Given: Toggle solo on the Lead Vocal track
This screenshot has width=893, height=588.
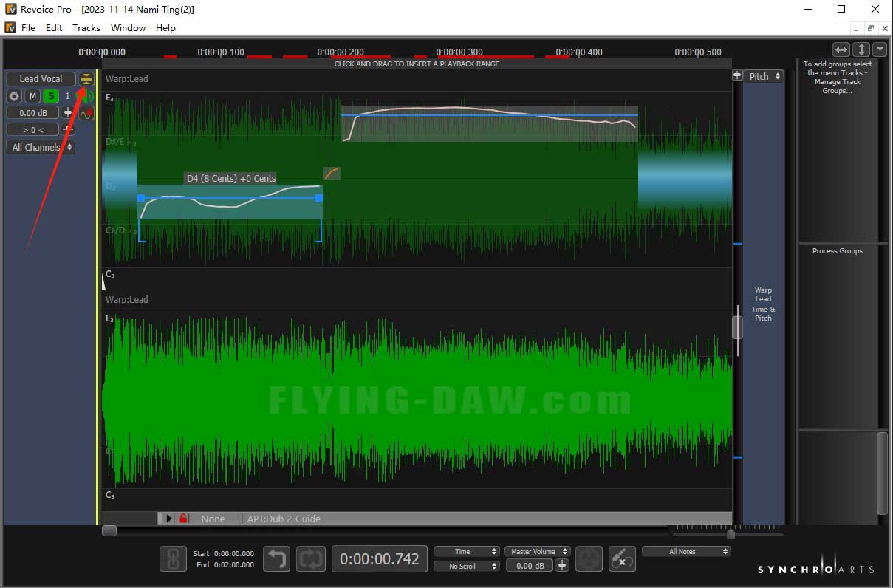Looking at the screenshot, I should [x=50, y=96].
